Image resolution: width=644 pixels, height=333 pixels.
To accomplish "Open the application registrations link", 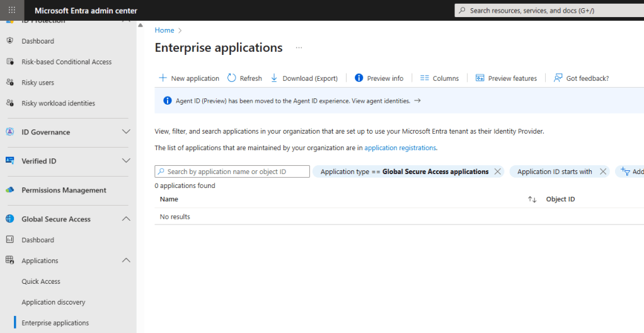I will tap(400, 148).
